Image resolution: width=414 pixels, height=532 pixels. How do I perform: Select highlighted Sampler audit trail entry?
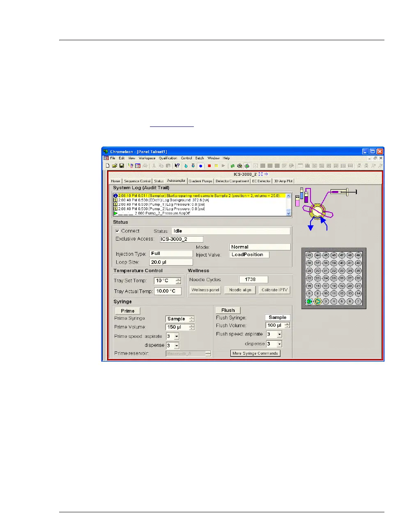199,196
